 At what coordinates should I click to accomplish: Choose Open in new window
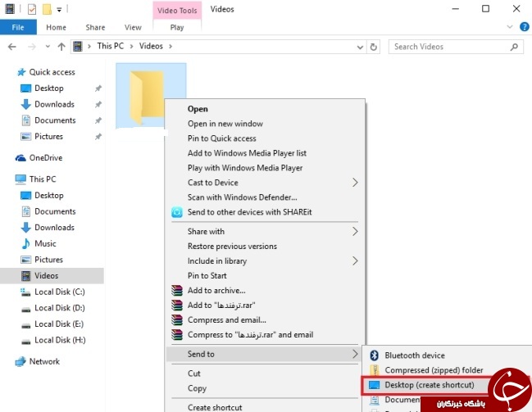225,124
